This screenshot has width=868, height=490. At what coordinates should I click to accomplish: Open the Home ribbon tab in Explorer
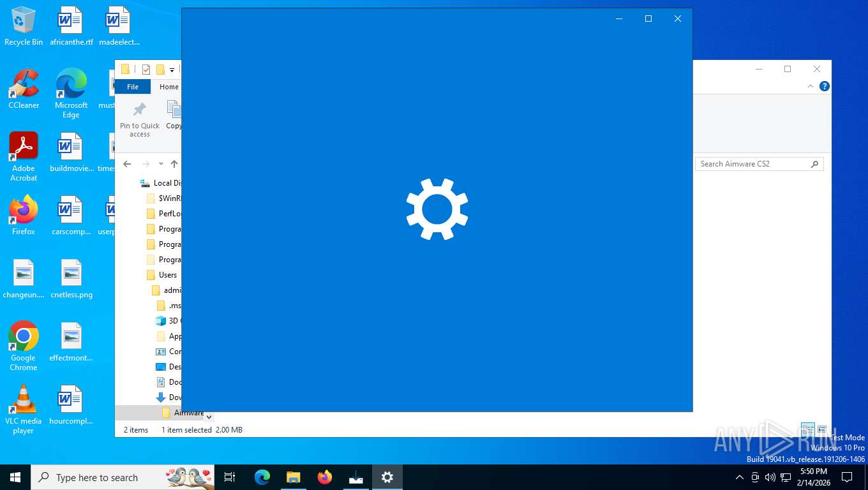(x=169, y=87)
